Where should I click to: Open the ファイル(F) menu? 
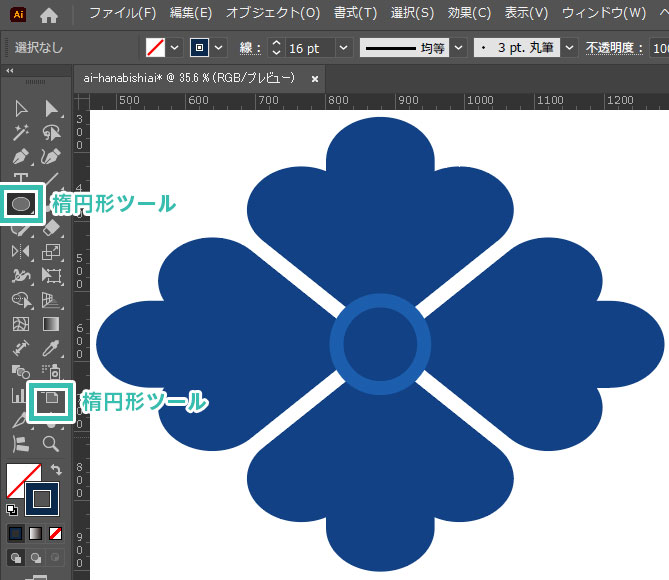122,14
